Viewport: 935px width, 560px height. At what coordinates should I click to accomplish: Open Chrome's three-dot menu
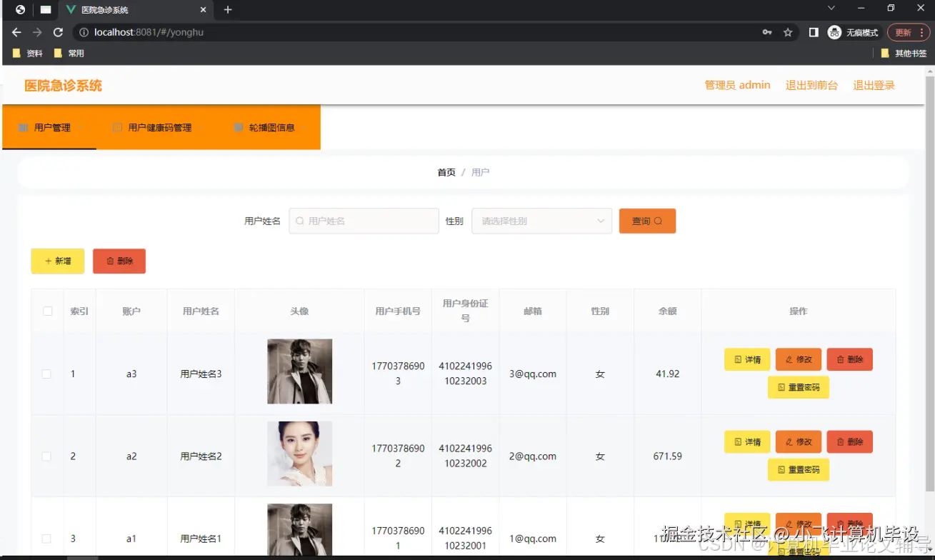click(x=922, y=32)
